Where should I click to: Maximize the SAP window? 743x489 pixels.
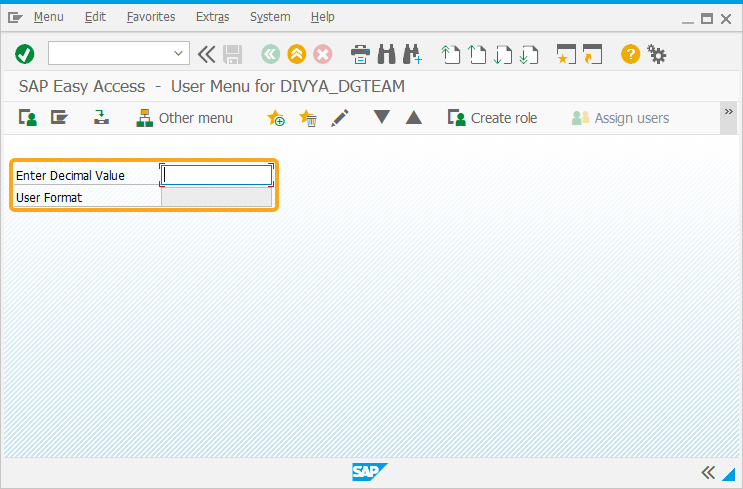(x=707, y=19)
